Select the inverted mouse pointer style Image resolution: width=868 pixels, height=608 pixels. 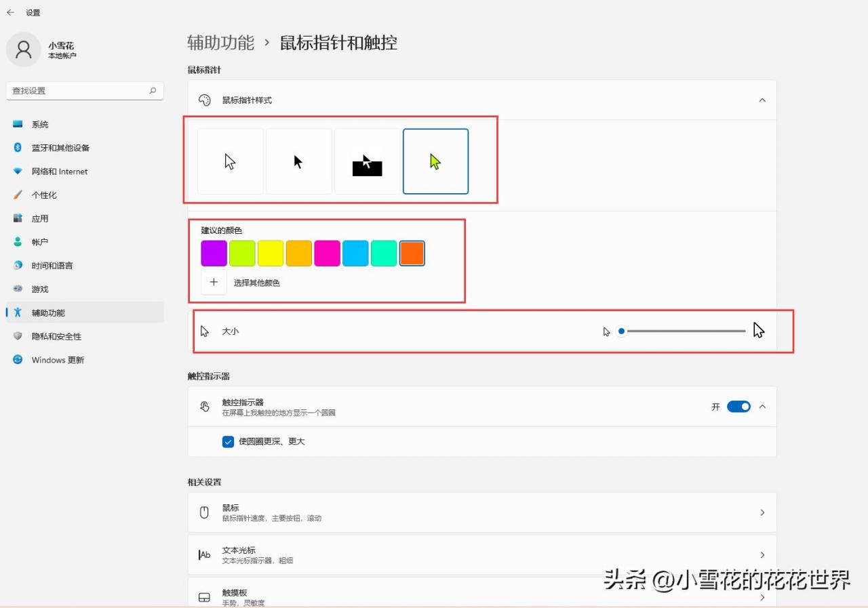(368, 161)
